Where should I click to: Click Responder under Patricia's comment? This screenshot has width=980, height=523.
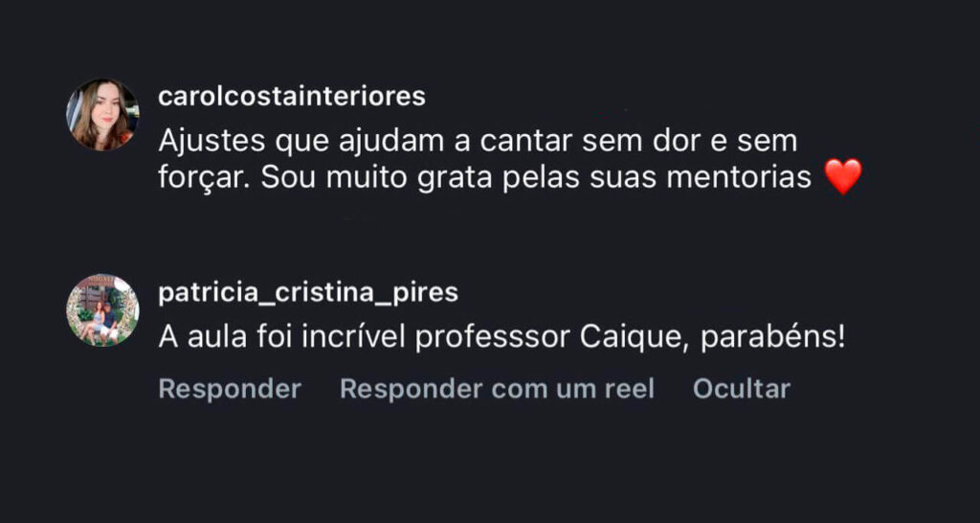click(230, 389)
